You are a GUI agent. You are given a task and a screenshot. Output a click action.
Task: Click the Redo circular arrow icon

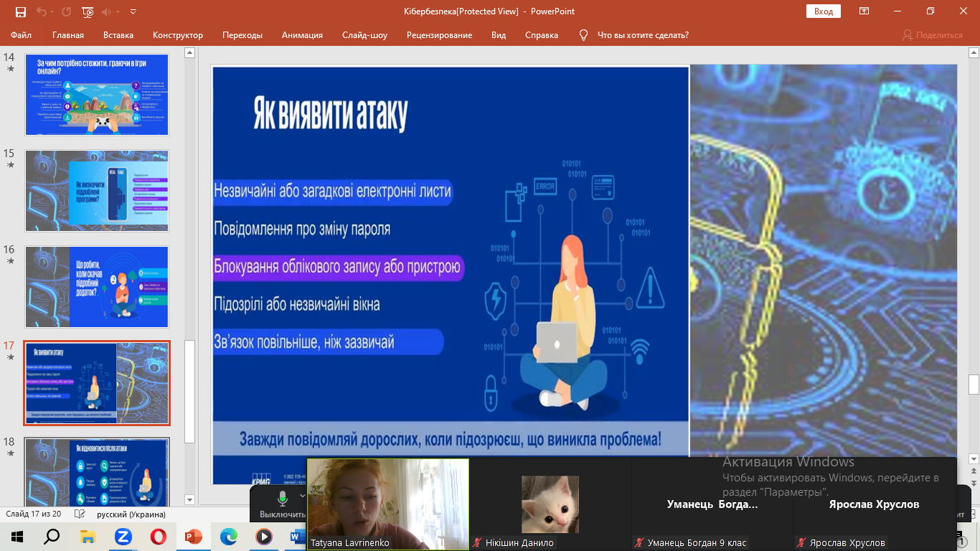click(67, 11)
